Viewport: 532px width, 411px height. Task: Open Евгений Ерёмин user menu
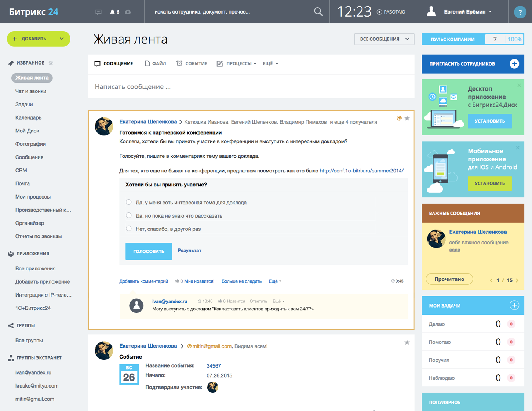467,12
